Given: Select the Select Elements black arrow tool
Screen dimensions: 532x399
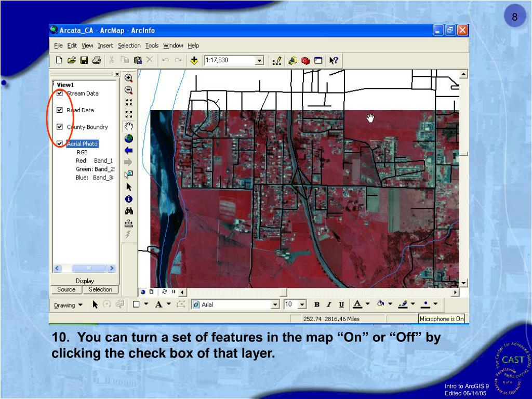Looking at the screenshot, I should [x=129, y=187].
